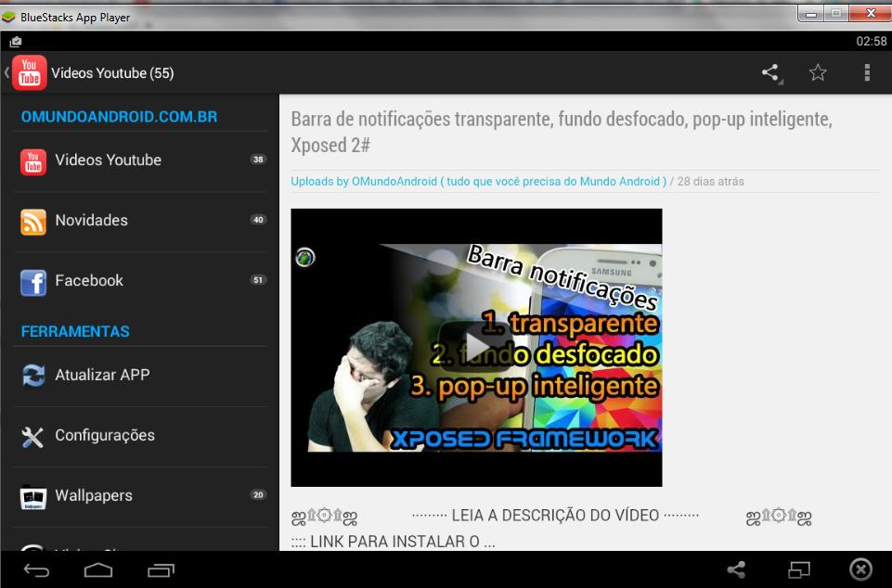Tap the Android recent apps button

pyautogui.click(x=161, y=569)
